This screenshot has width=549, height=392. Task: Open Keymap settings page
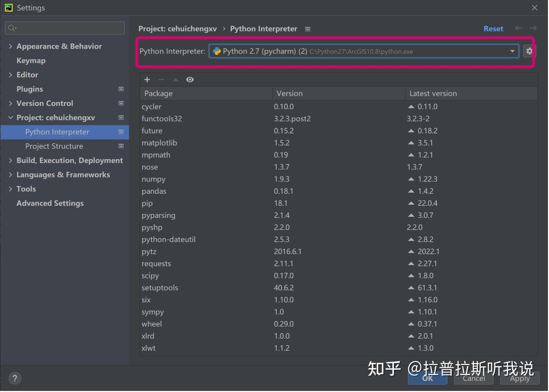(31, 60)
